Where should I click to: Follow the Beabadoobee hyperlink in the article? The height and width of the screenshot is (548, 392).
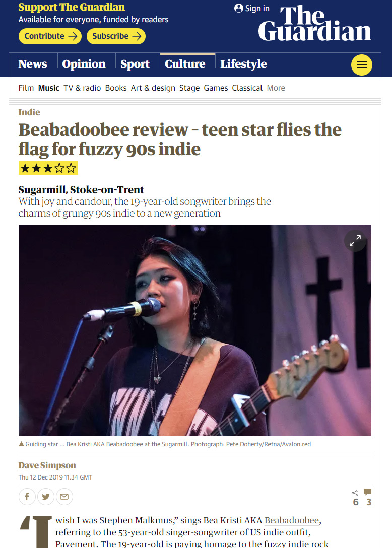(x=292, y=520)
